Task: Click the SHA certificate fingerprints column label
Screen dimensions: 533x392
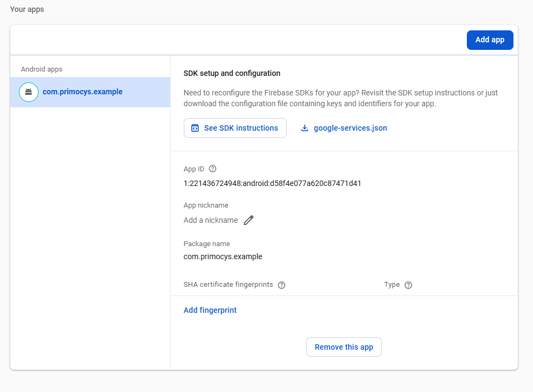Action: click(228, 285)
